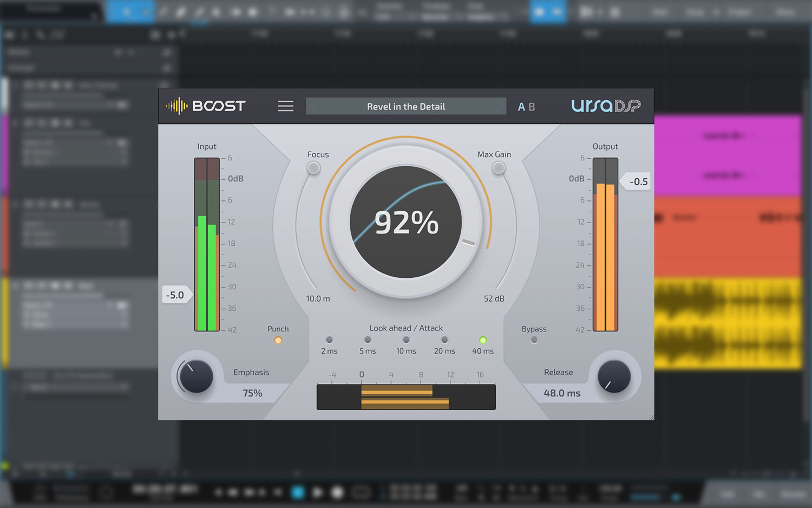Click the gain reduction meter bar
This screenshot has height=508, width=812.
pos(406,397)
